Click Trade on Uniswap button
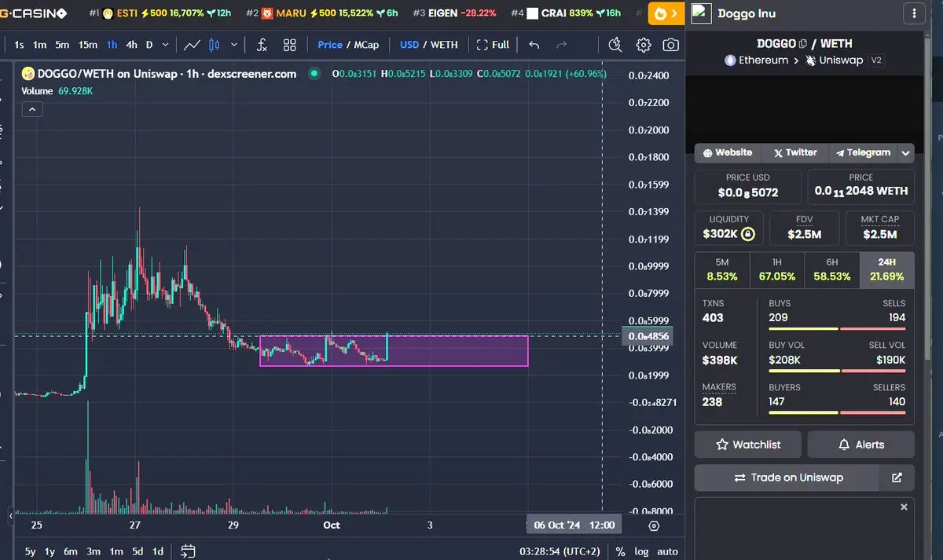Image resolution: width=943 pixels, height=560 pixels. 787,478
